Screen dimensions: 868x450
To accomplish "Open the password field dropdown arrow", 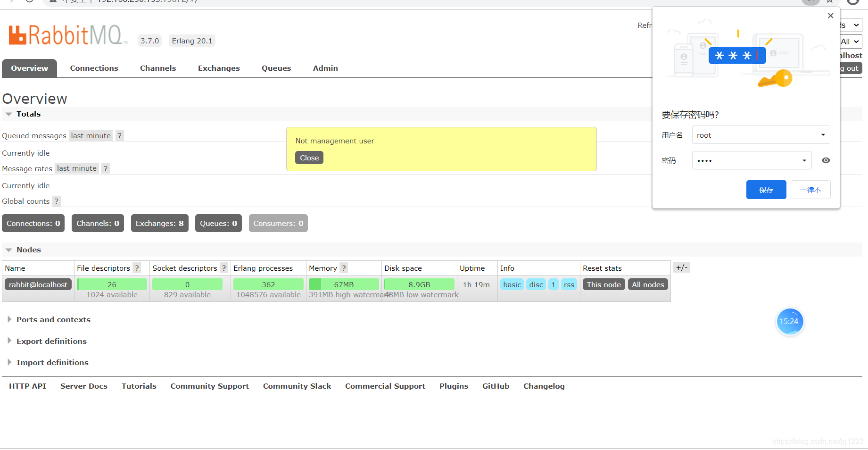I will [x=804, y=160].
